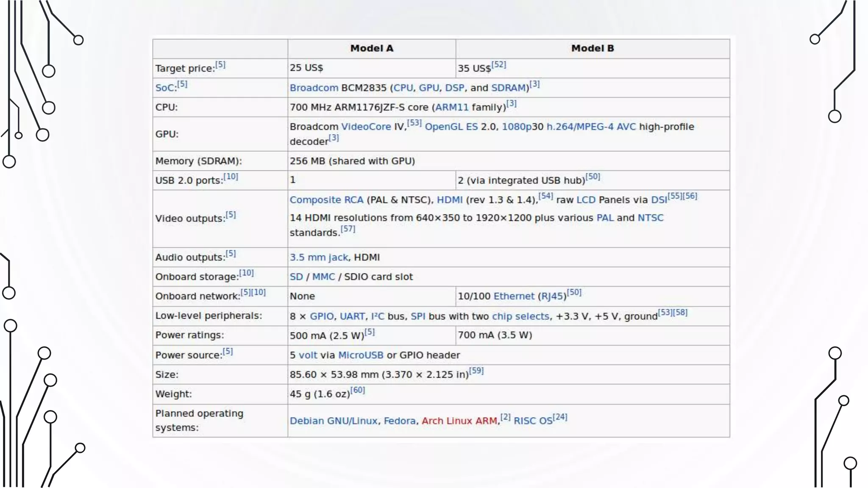Select the Model B column header
868x488 pixels.
593,48
